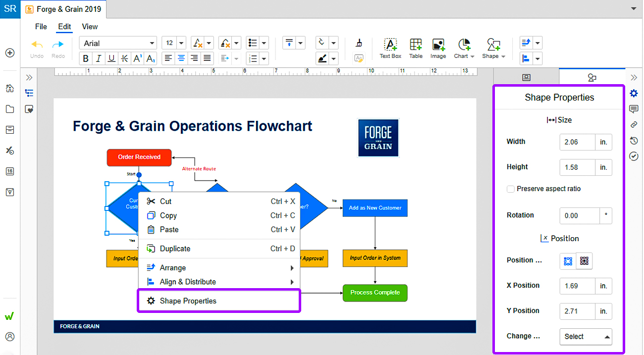Open the history icon in right rail
Image resolution: width=644 pixels, height=355 pixels.
tap(634, 141)
